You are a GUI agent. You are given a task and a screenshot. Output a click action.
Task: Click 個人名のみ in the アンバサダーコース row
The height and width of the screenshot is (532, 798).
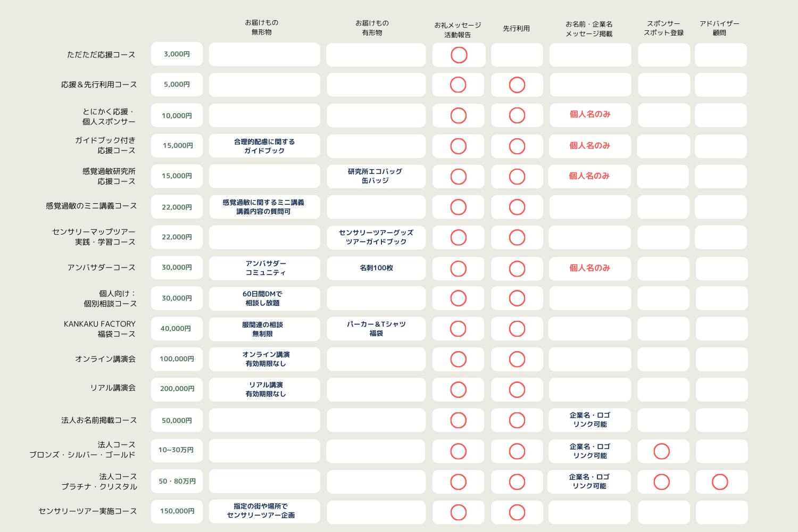click(589, 268)
